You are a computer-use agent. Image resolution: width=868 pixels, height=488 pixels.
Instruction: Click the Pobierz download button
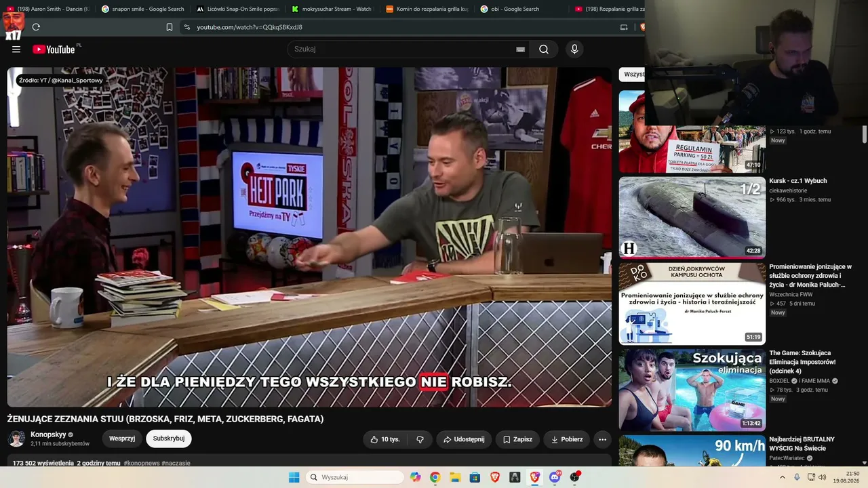click(567, 439)
